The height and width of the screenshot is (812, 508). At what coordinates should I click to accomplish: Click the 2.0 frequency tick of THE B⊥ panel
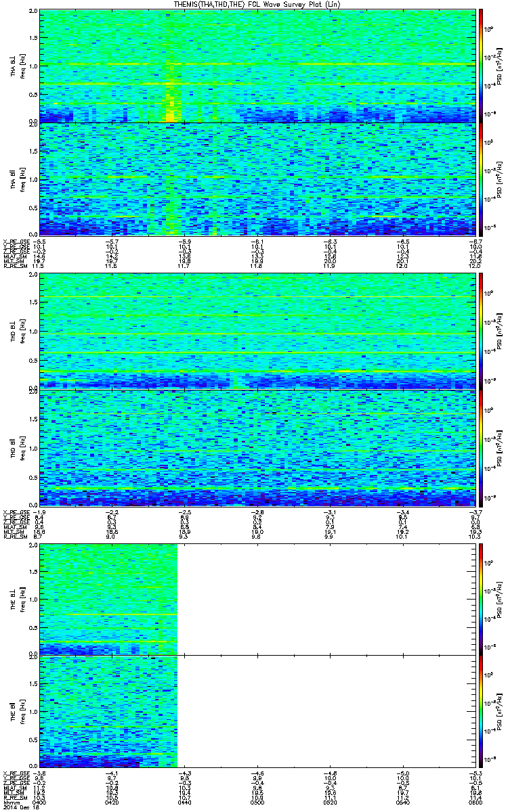(x=33, y=544)
